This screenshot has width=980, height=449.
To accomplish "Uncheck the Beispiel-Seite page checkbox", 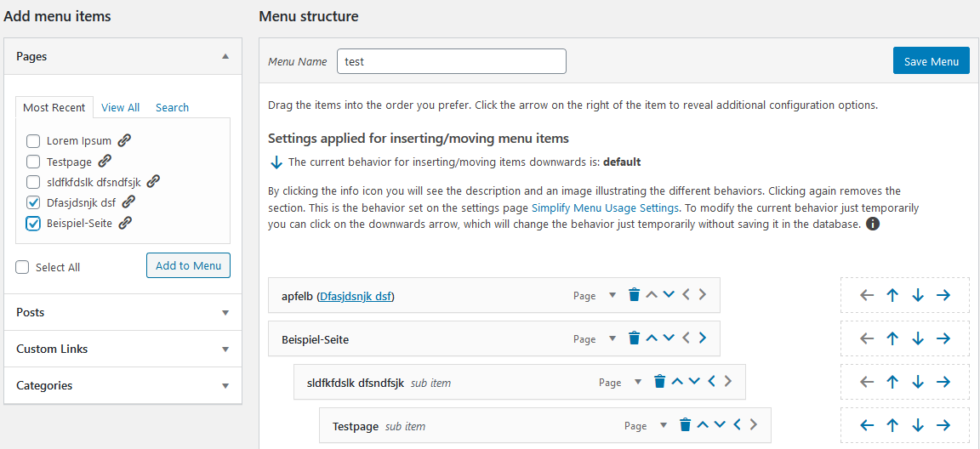I will point(33,224).
